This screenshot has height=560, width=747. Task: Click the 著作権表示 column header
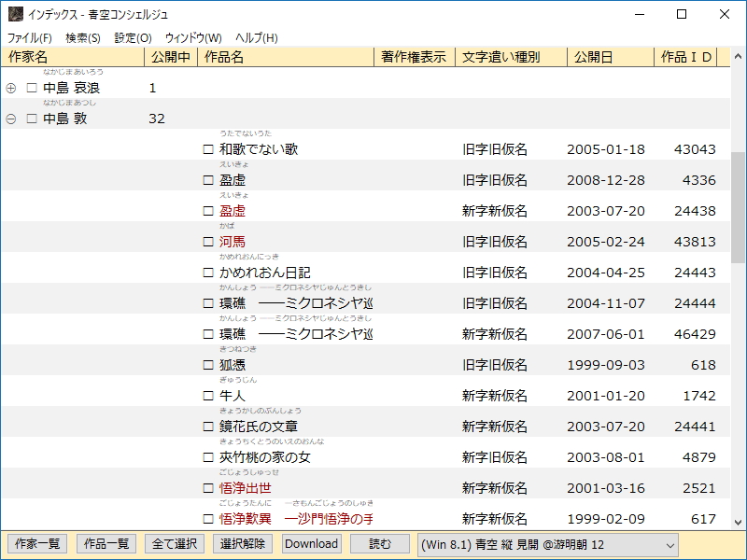[415, 57]
